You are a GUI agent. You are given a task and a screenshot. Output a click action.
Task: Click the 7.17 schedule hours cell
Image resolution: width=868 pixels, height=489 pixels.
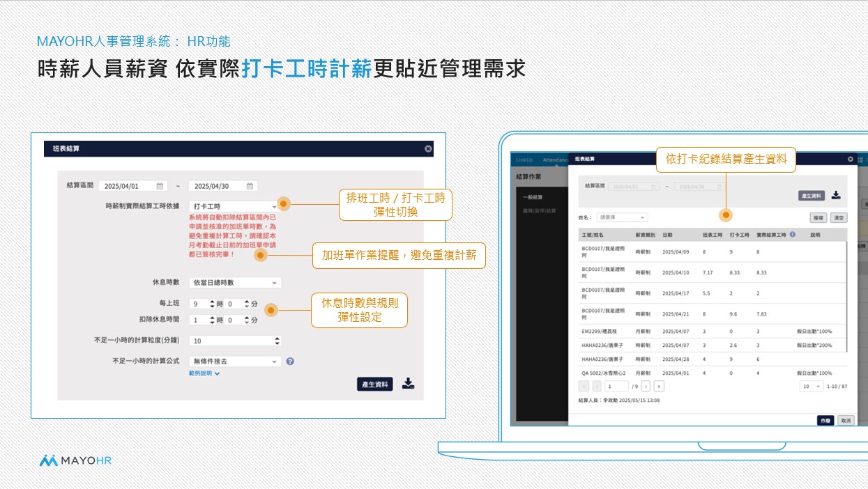(708, 272)
